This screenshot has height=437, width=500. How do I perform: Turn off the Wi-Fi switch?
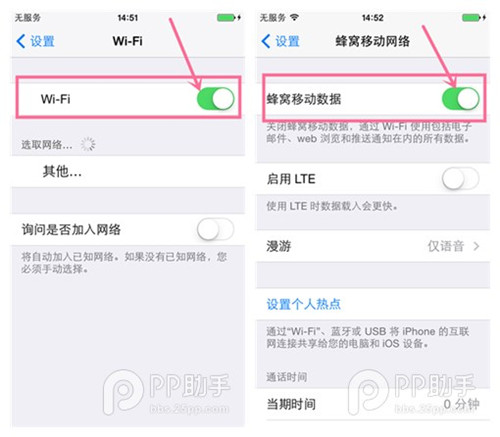(x=215, y=99)
